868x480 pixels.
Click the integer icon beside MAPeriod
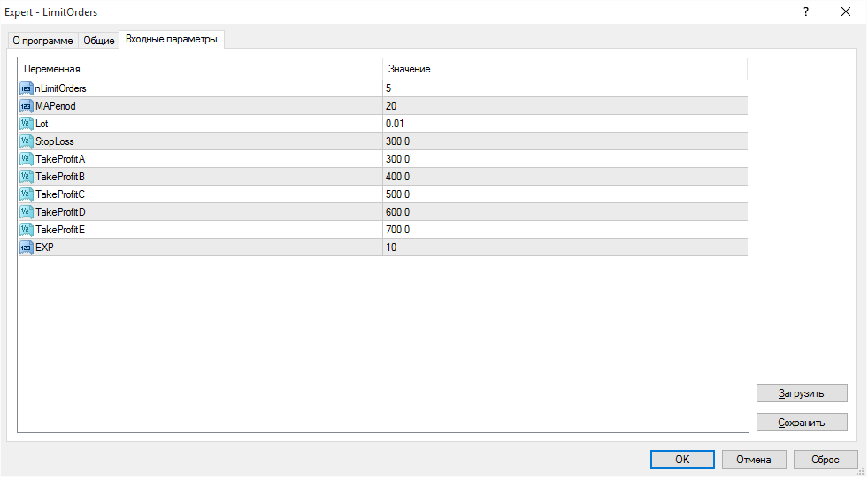[26, 106]
